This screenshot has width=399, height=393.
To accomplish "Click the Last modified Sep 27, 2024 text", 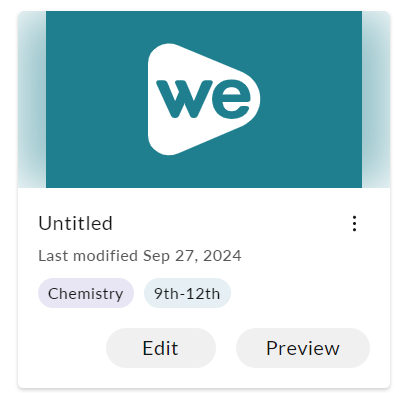I will point(140,256).
